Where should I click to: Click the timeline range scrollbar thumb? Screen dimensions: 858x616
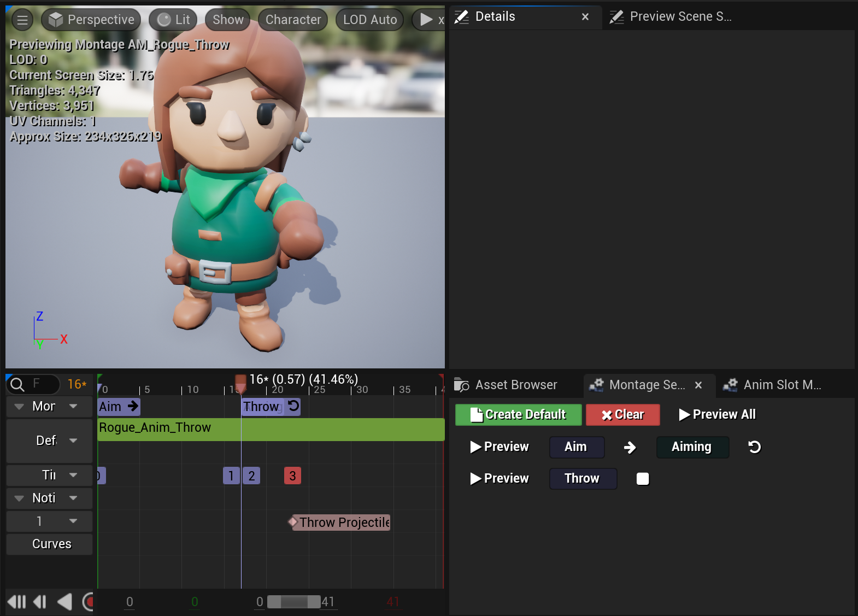point(294,602)
